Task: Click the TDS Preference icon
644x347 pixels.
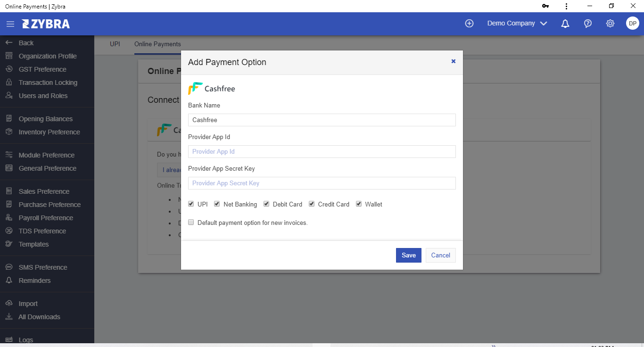Action: click(9, 231)
